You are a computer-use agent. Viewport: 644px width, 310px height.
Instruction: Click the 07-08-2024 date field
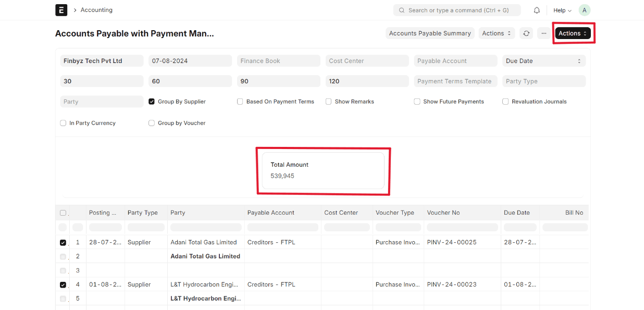[x=190, y=61]
